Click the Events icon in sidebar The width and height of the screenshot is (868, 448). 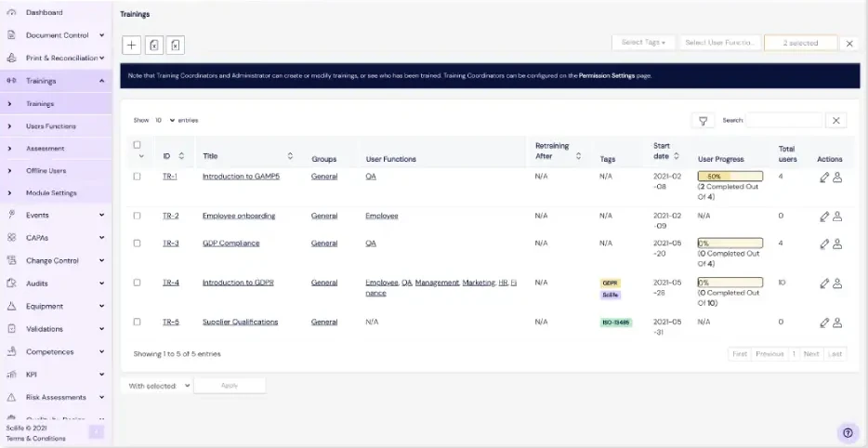12,215
